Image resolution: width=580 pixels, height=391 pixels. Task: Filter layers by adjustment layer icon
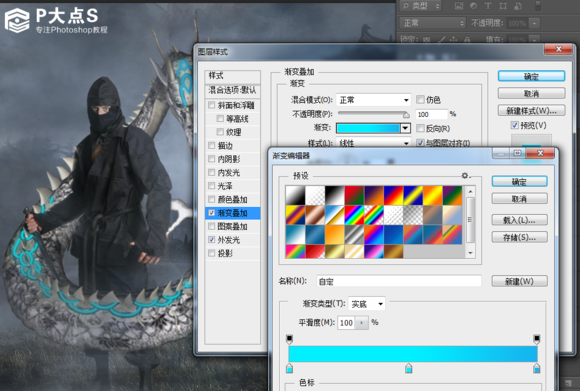click(x=473, y=6)
